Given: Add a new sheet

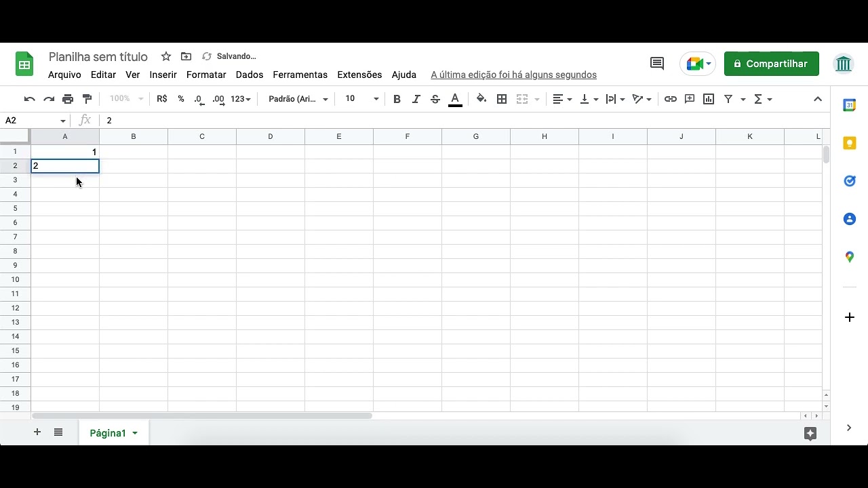Looking at the screenshot, I should click(x=37, y=432).
